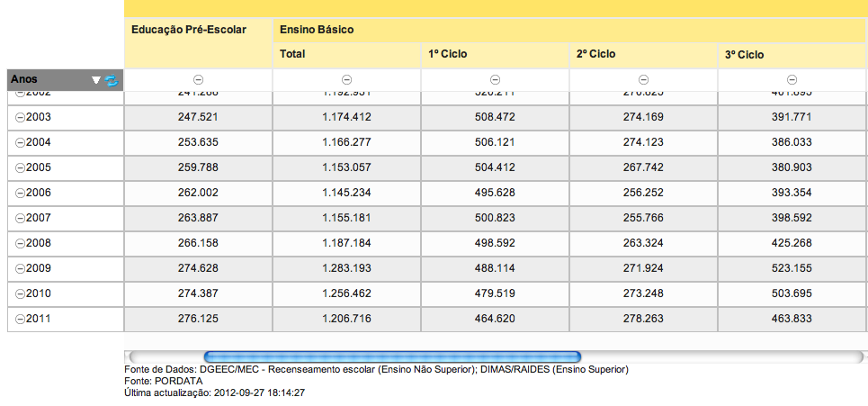The image size is (868, 406).
Task: Click the minus icon under 3º Ciclo column
Action: point(792,80)
